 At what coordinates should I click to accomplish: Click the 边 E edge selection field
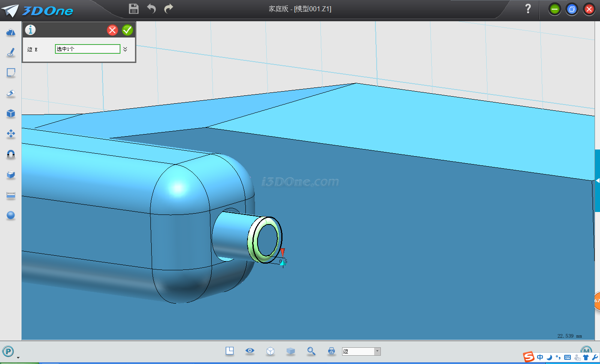click(87, 49)
